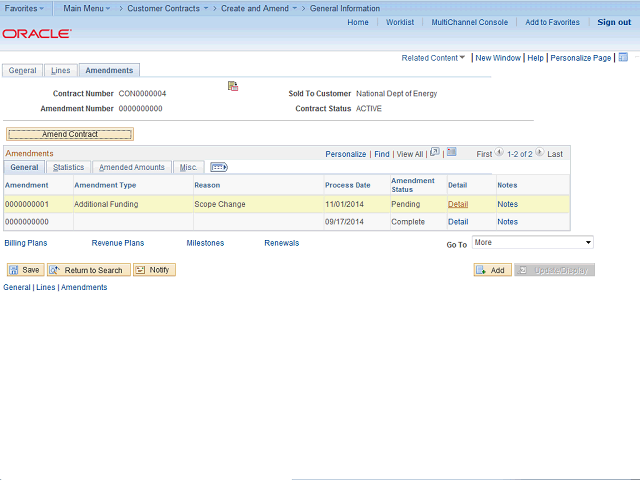Click the First navigation link

[x=484, y=154]
